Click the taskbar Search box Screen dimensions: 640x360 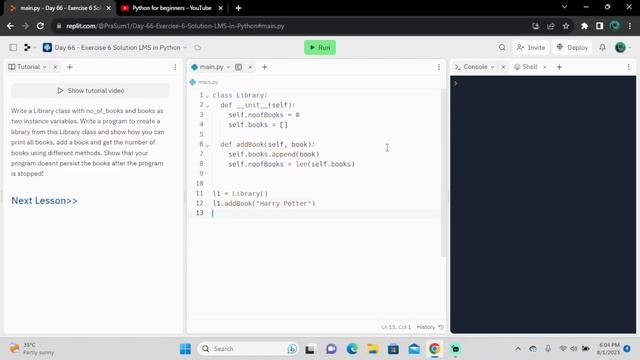pos(248,349)
